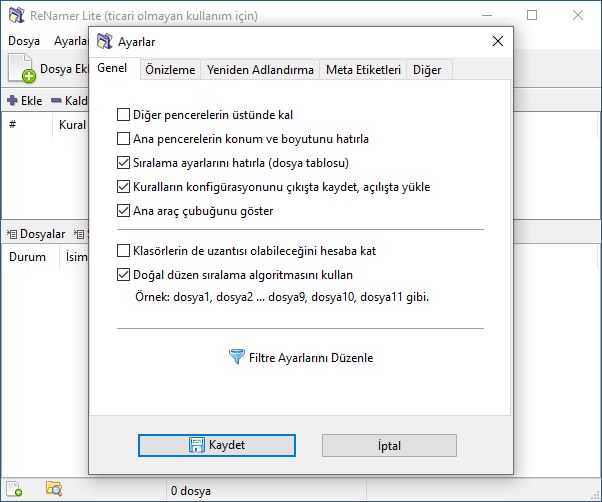The height and width of the screenshot is (502, 602).
Task: Click the Kaldır minus icon in rules bar
Action: [x=56, y=101]
